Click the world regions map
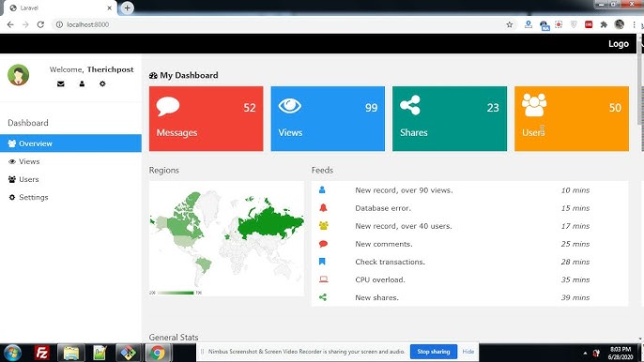644x362 pixels. pyautogui.click(x=226, y=238)
